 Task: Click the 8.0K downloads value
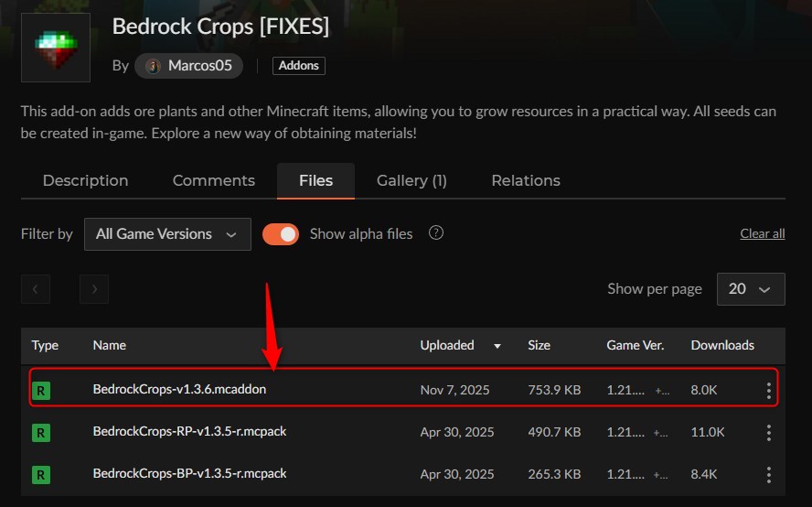click(704, 390)
